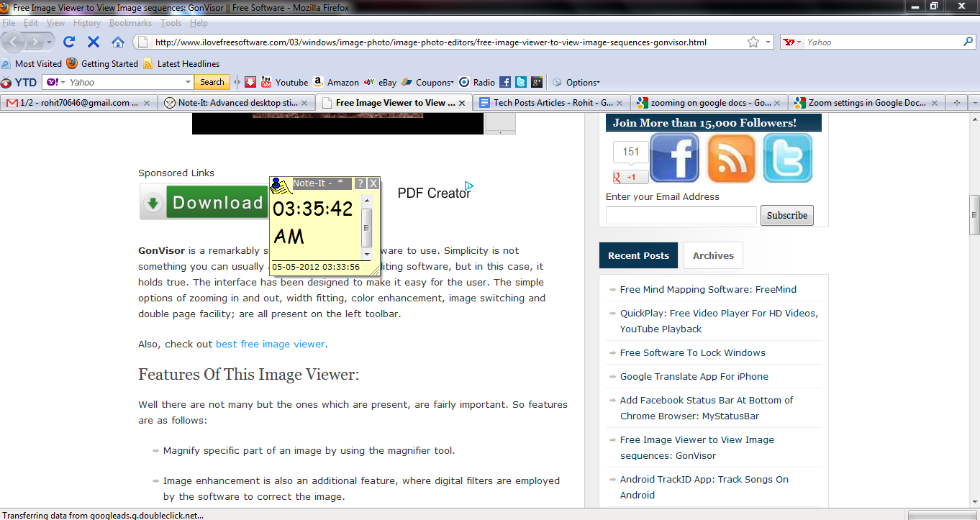Image resolution: width=980 pixels, height=520 pixels.
Task: Click the magnifier in the navigation search bar
Action: pyautogui.click(x=968, y=42)
